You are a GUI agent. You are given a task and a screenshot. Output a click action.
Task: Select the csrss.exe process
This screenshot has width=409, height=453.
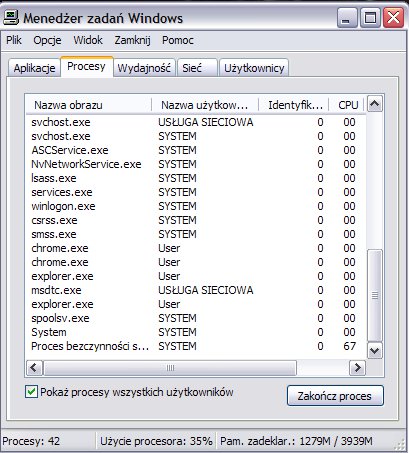[x=196, y=220]
